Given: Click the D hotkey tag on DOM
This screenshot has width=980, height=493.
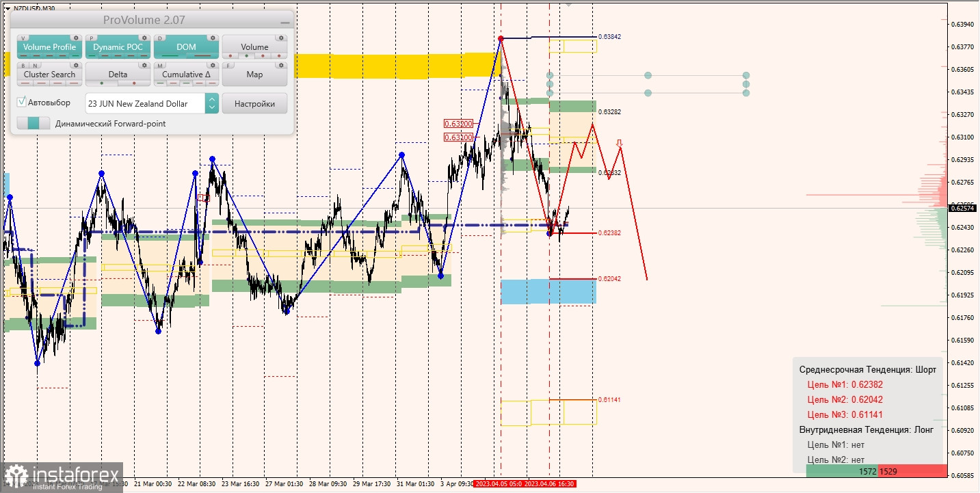Looking at the screenshot, I should [x=161, y=38].
